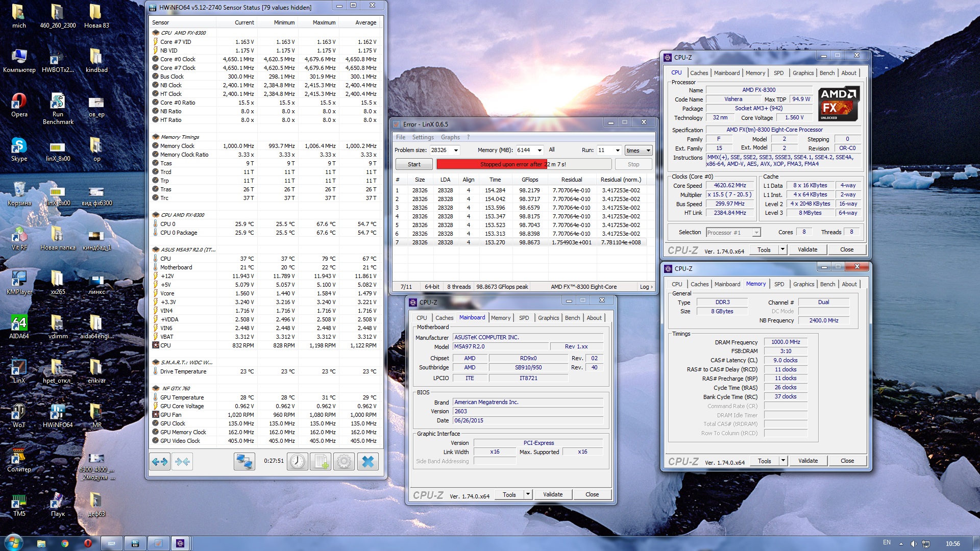
Task: Click the blue X icon in the HWiNFO toolbar
Action: click(367, 462)
